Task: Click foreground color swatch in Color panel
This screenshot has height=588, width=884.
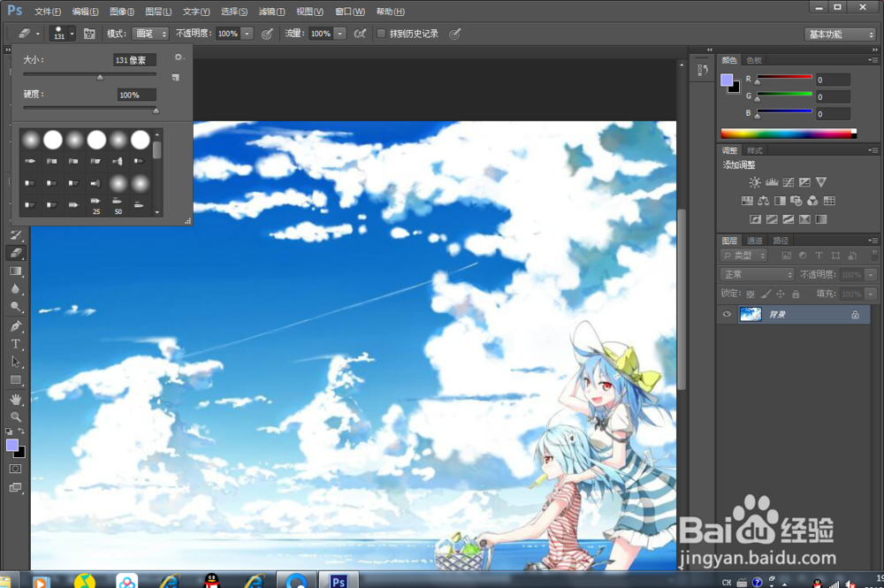Action: (727, 80)
